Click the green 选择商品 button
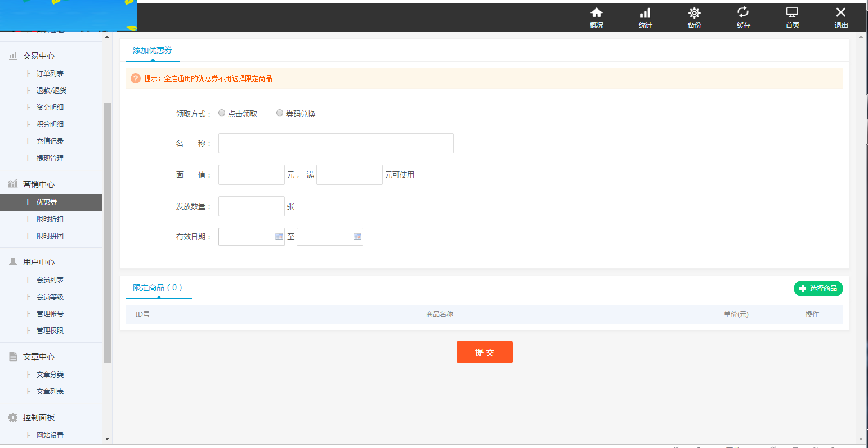 (x=818, y=288)
